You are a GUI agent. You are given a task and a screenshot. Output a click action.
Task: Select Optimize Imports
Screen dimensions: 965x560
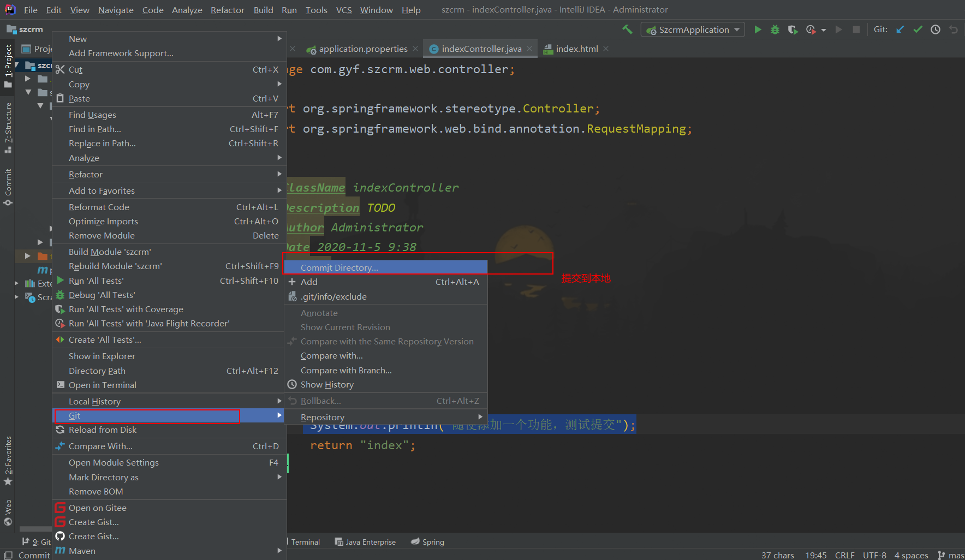coord(169,221)
